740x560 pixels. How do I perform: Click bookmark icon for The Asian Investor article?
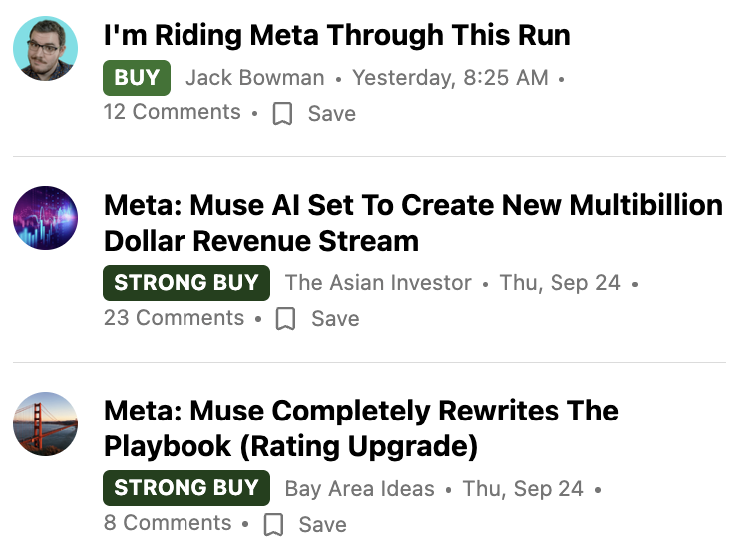tap(285, 319)
